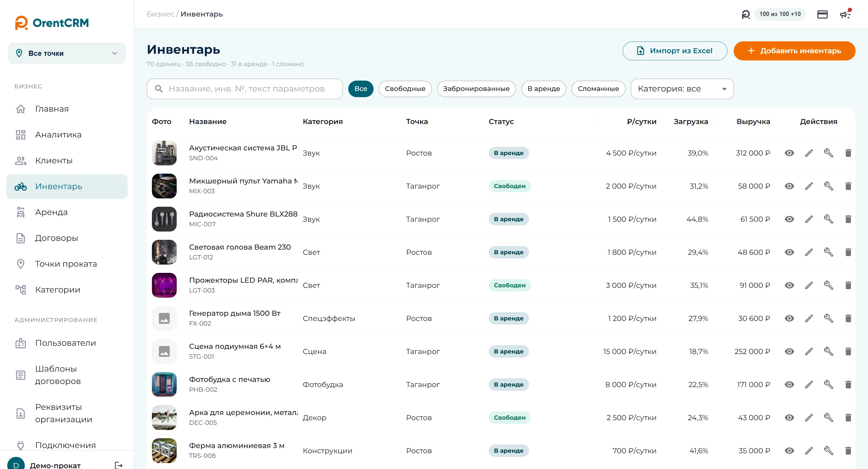
Task: View Сцена подиумная via eye icon
Action: 789,351
